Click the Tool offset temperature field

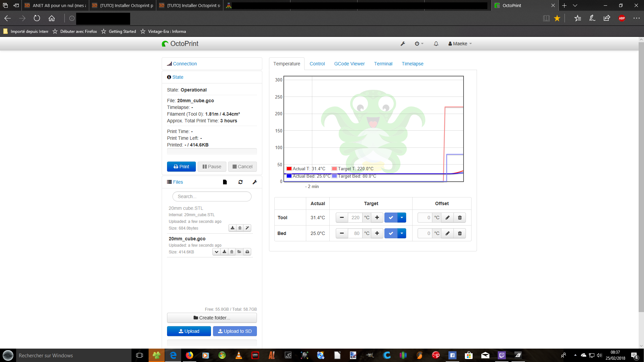[x=425, y=218]
